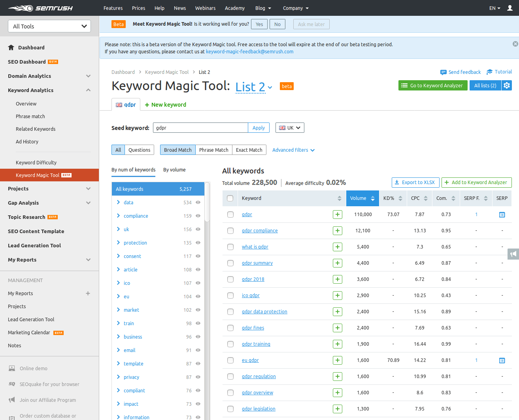Click the Dashboard home icon

[x=11, y=47]
